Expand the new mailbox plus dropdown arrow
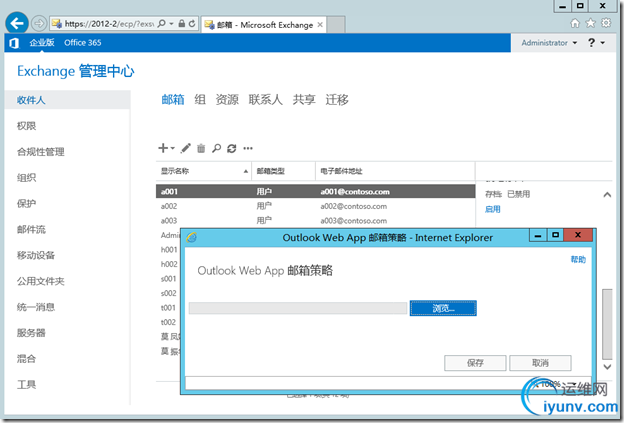 172,148
